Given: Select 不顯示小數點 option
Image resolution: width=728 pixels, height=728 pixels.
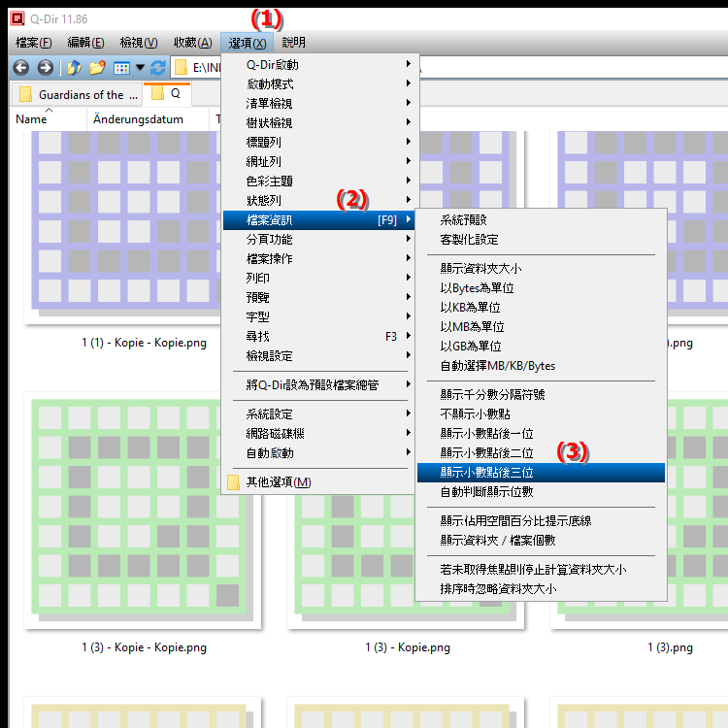Looking at the screenshot, I should [541, 414].
